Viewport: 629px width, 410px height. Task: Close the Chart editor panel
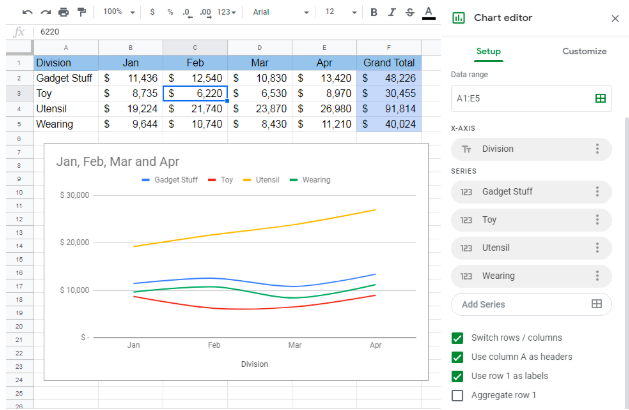pyautogui.click(x=615, y=18)
